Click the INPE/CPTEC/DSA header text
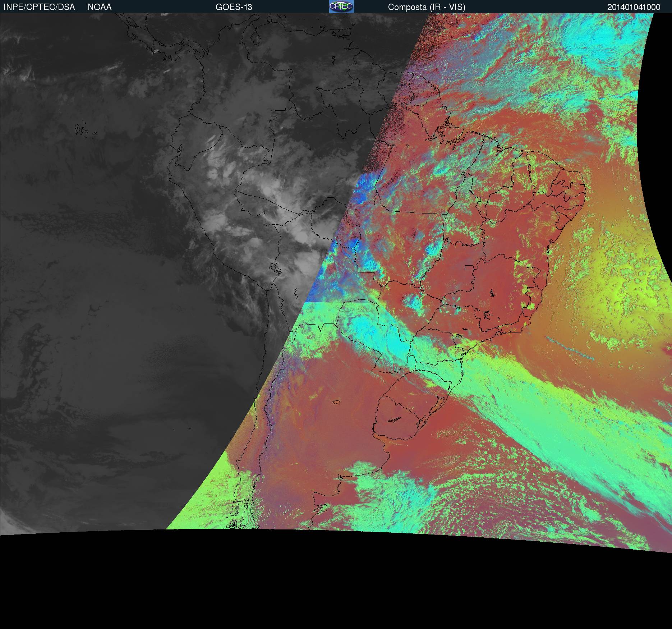The image size is (672, 629). point(39,7)
